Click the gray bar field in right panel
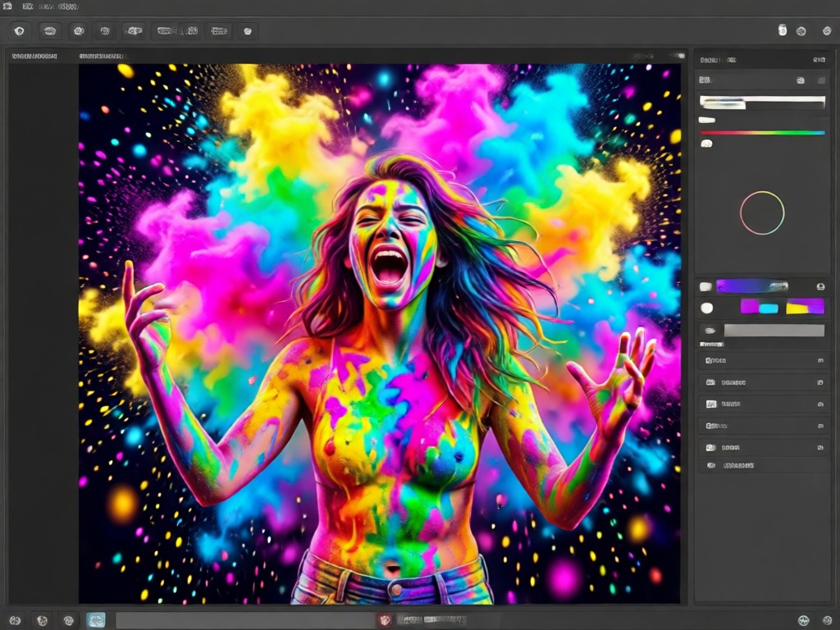The height and width of the screenshot is (630, 840). coord(774,330)
